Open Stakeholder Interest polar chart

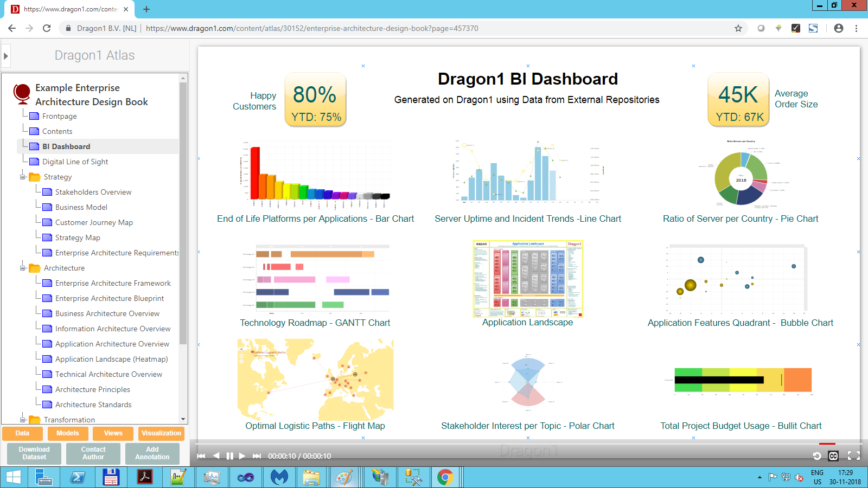click(x=528, y=381)
